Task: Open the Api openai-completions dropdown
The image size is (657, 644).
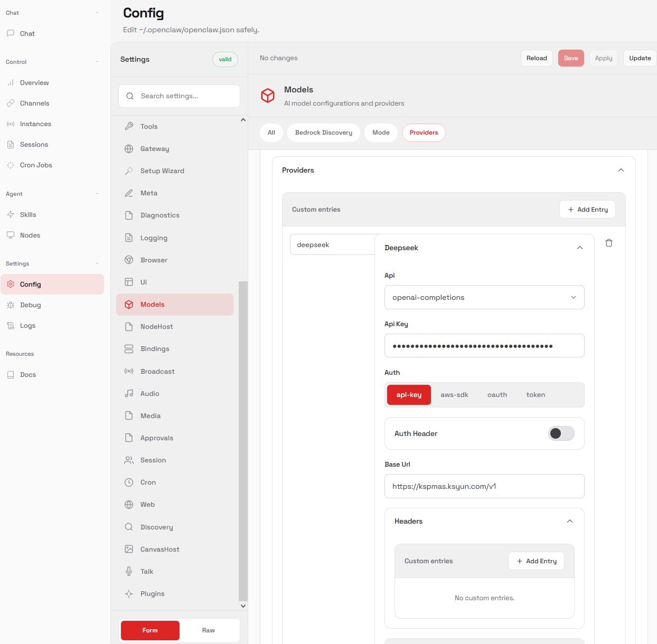Action: coord(484,297)
